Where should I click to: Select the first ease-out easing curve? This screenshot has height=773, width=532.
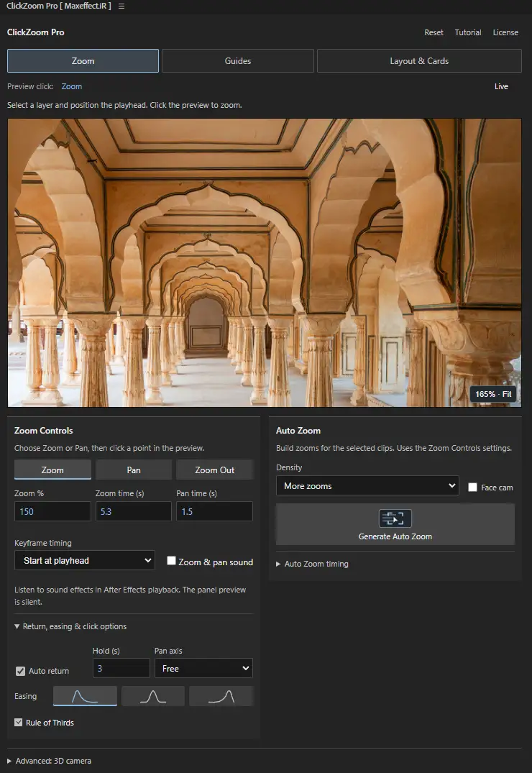[85, 696]
